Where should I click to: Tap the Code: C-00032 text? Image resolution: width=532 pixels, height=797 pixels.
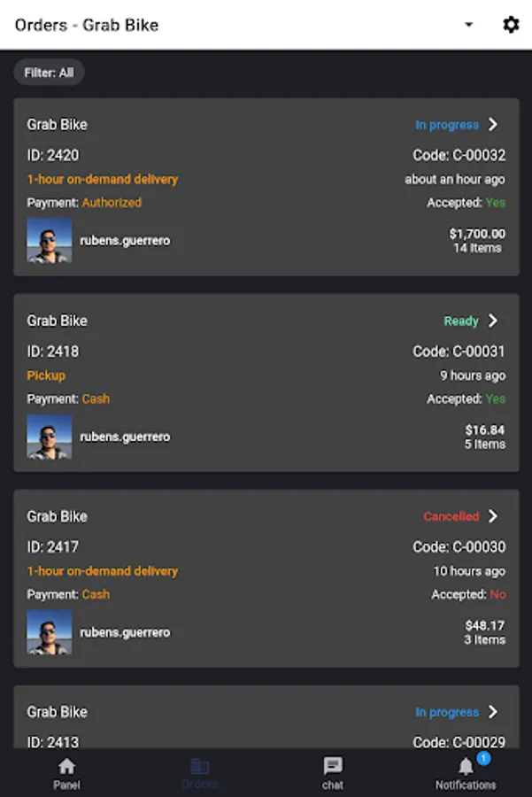click(x=459, y=156)
